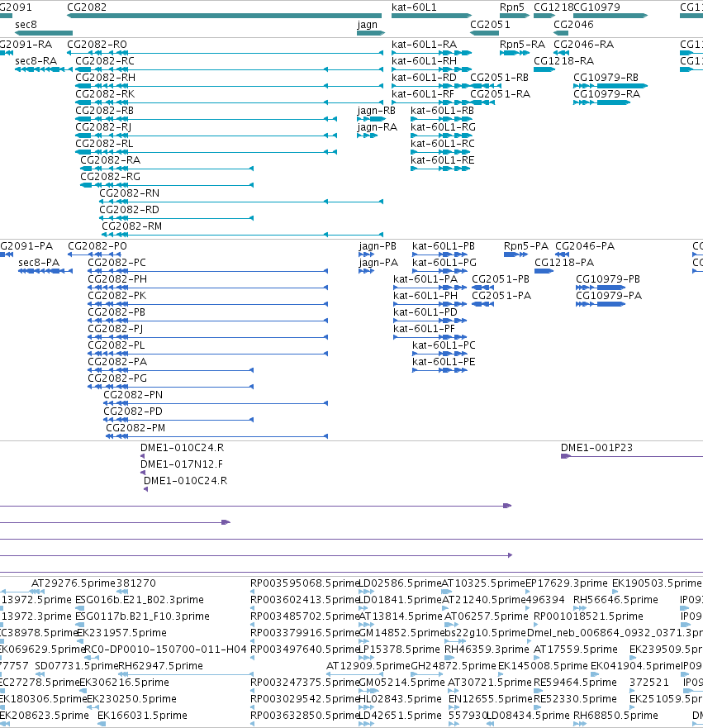Click EST RH62947.5prime
This screenshot has width=703, height=728.
(x=186, y=674)
